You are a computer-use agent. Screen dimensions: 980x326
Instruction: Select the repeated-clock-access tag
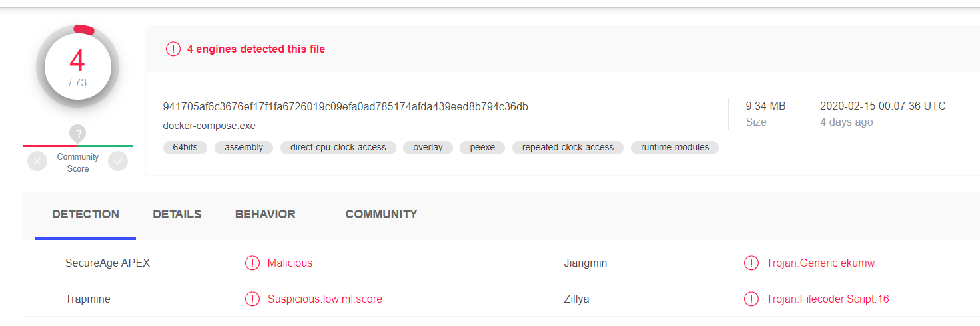click(x=568, y=148)
